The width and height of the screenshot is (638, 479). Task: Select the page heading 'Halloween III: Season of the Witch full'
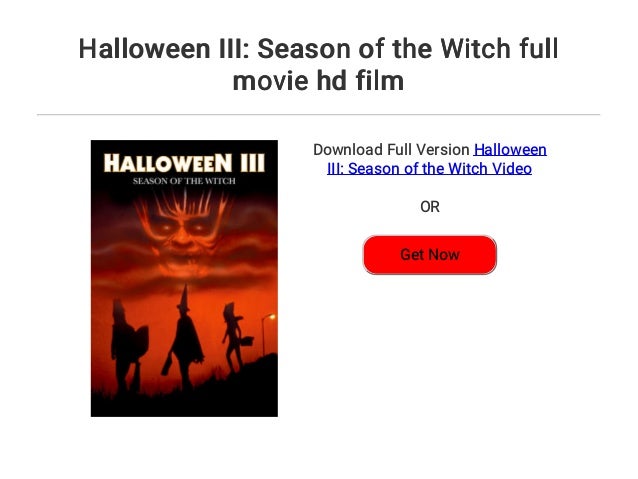click(319, 48)
